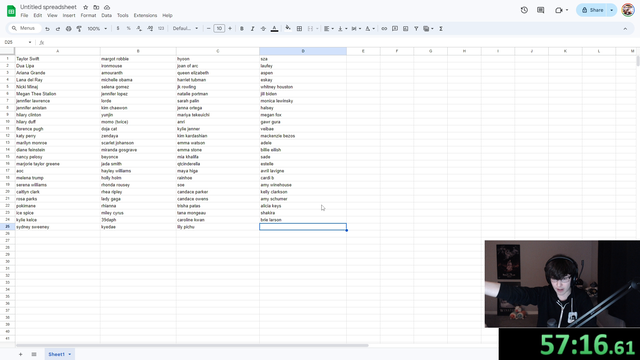The image size is (640, 360).
Task: Decrease font size with minus button
Action: pos(209,29)
